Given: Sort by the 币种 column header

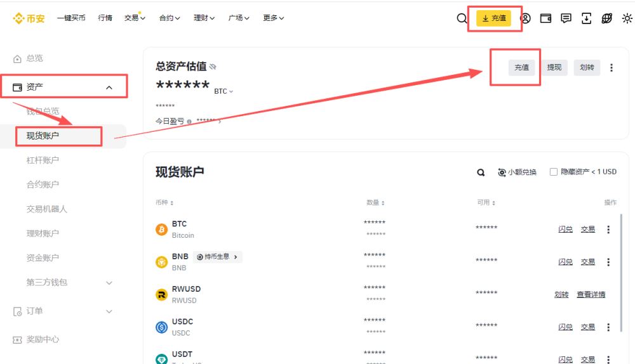Looking at the screenshot, I should [x=164, y=203].
